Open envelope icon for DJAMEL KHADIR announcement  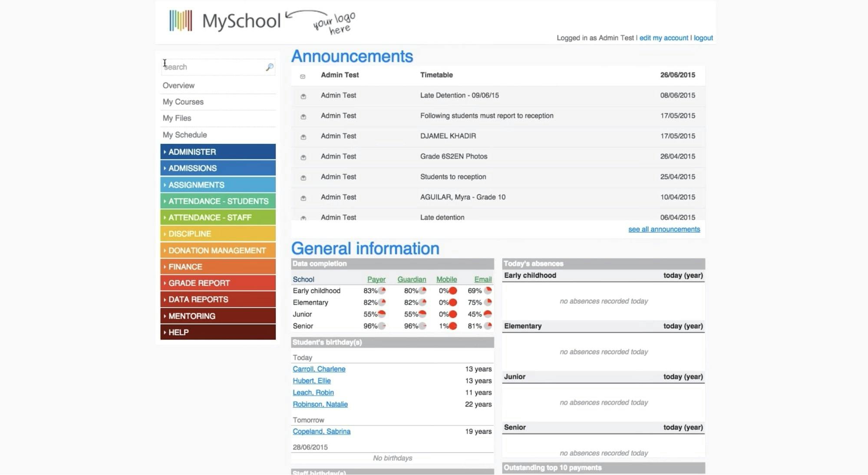coord(303,137)
